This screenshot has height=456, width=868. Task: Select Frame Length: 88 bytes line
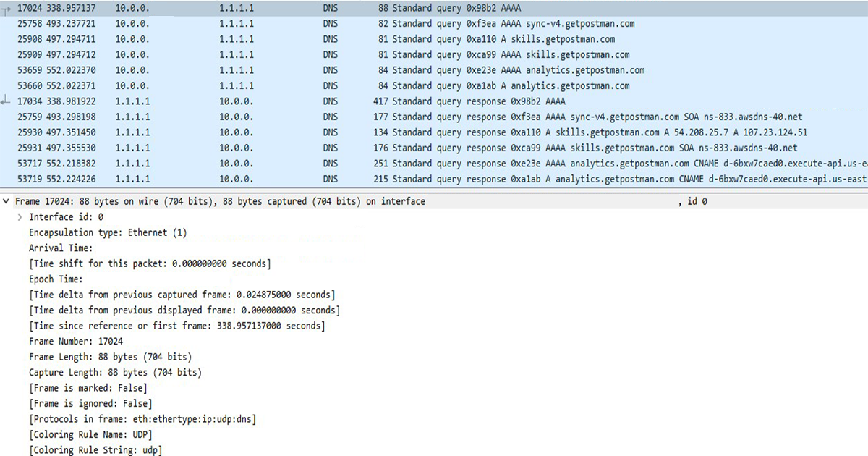[x=111, y=358]
